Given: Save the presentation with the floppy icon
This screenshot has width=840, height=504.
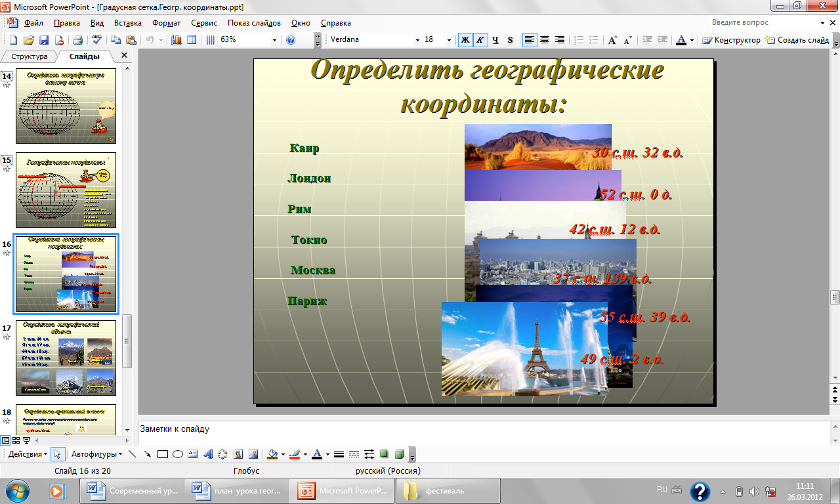Looking at the screenshot, I should 43,40.
